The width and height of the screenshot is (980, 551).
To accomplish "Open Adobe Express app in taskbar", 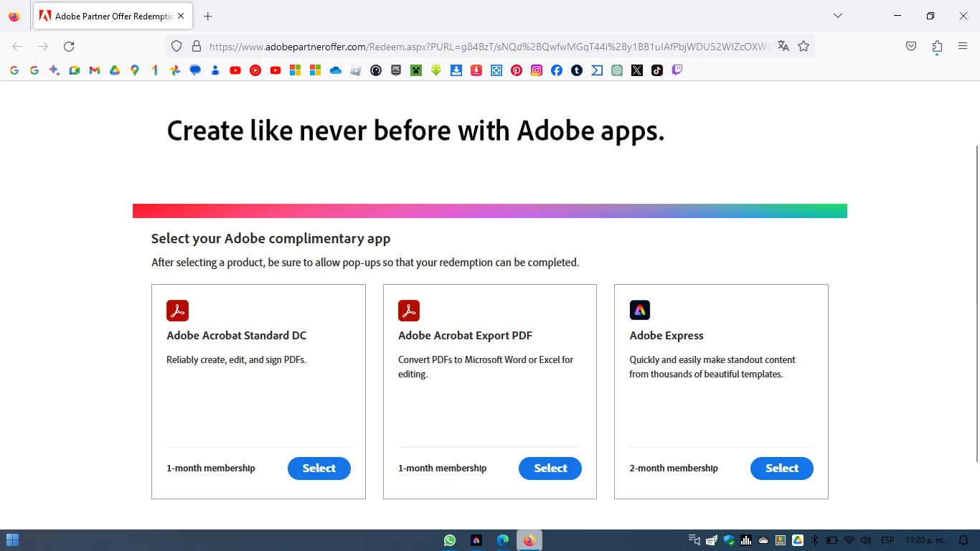I will click(x=476, y=540).
